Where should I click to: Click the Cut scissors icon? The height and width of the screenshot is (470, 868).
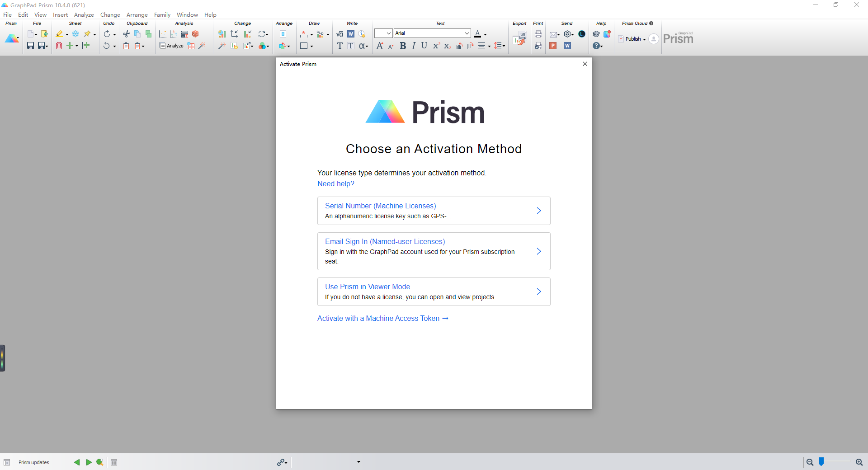tap(127, 34)
